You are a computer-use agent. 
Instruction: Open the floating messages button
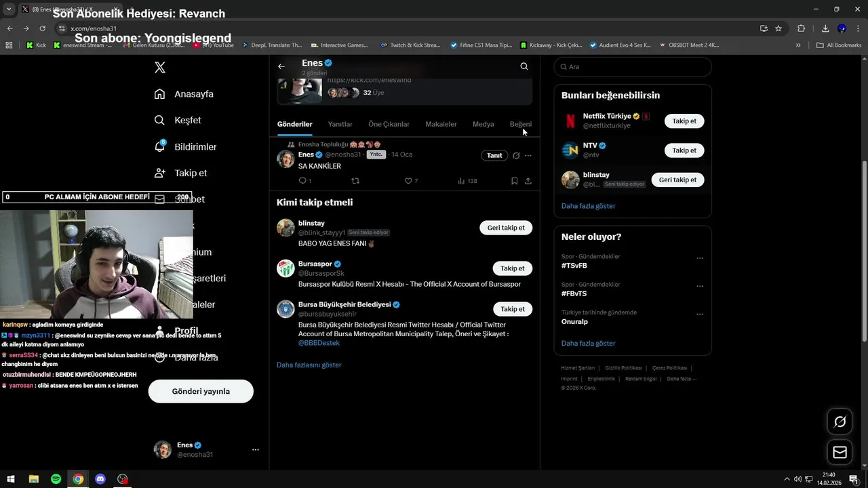click(x=840, y=452)
